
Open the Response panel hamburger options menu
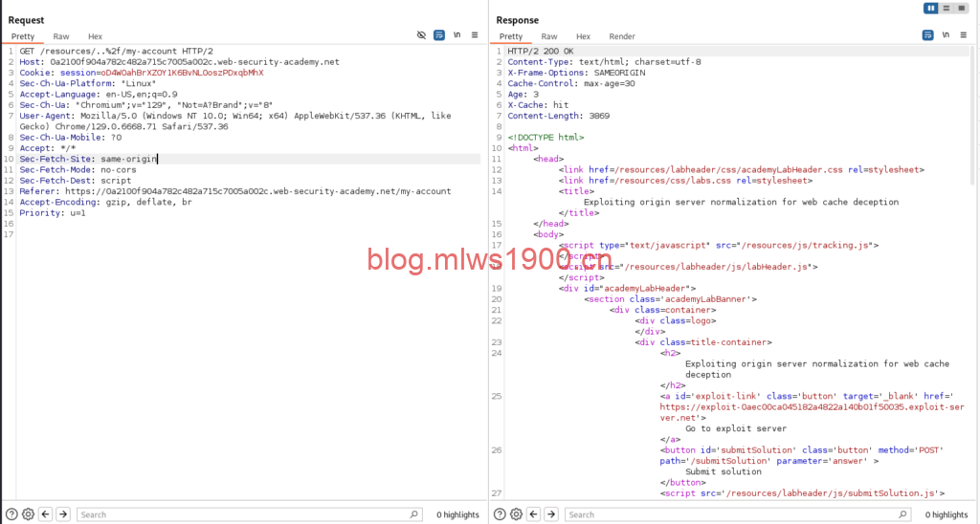click(x=964, y=35)
